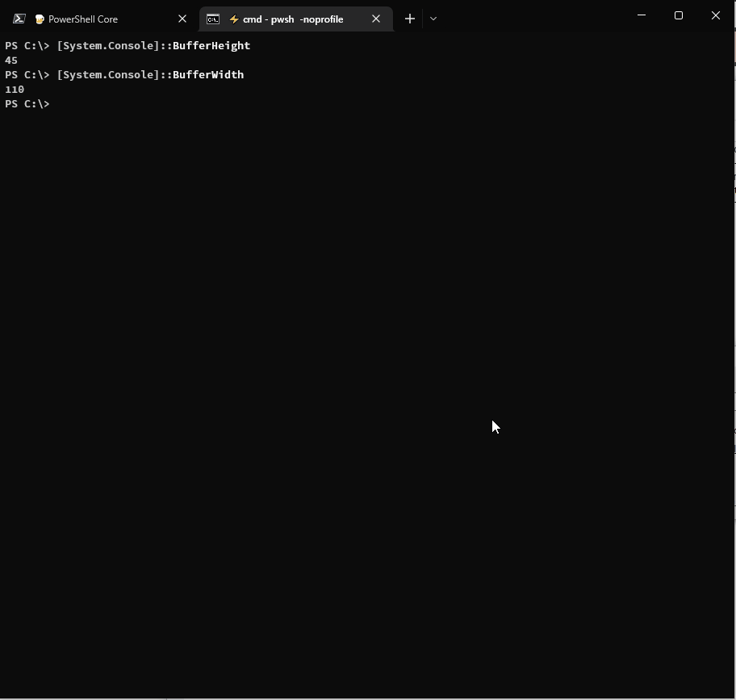The height and width of the screenshot is (700, 736).
Task: Click the 45 output value
Action: tap(10, 60)
